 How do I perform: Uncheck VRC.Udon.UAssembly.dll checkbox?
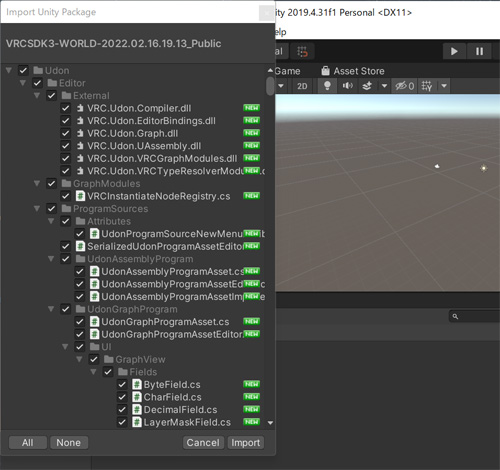65,146
